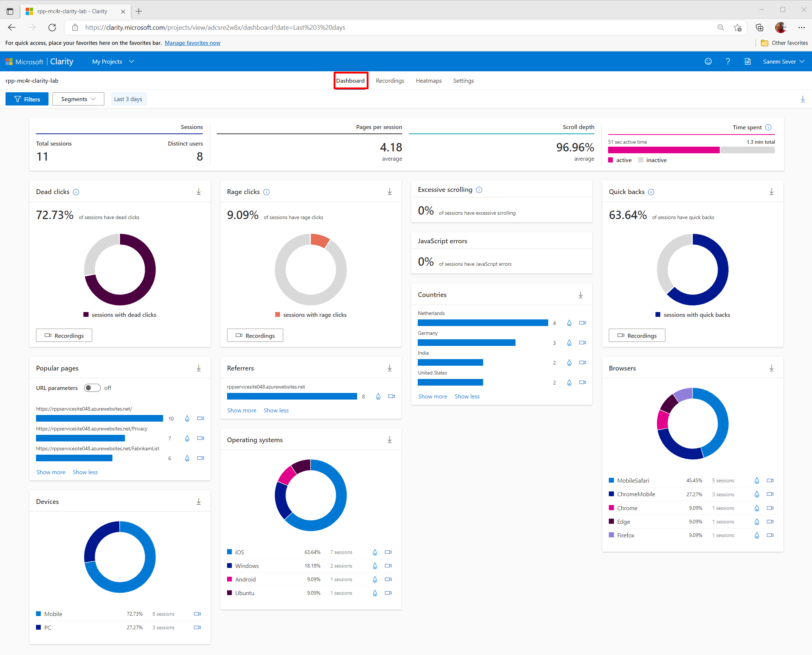Image resolution: width=812 pixels, height=655 pixels.
Task: Open recordings camera icon for United States
Action: [582, 382]
